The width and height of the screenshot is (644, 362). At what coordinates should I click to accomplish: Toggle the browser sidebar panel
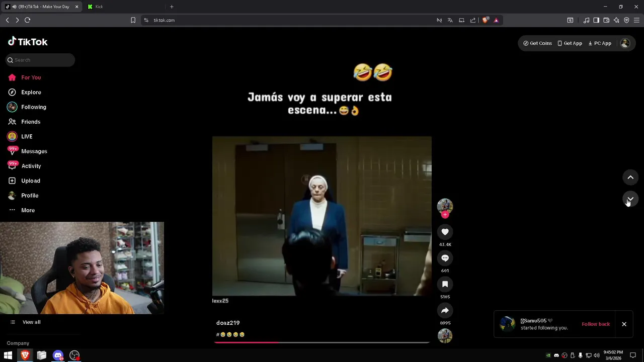(596, 20)
